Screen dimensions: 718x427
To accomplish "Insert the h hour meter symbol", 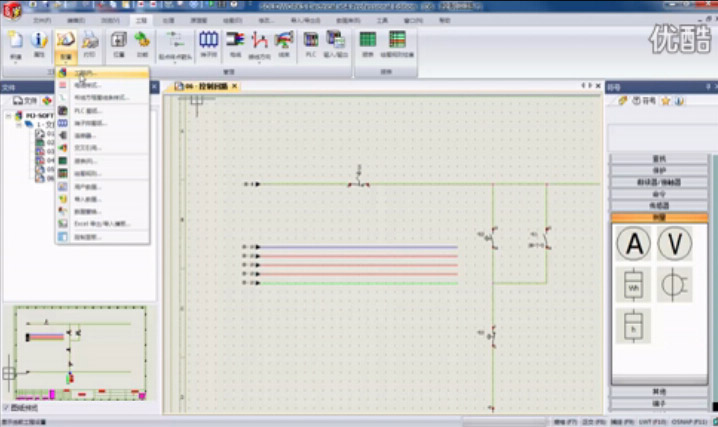I will 633,326.
